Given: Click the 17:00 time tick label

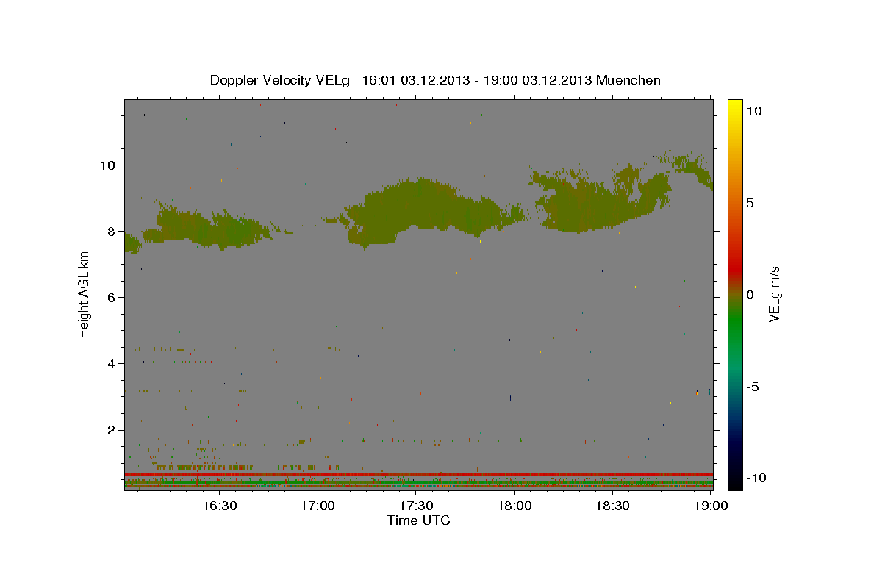Looking at the screenshot, I should (318, 506).
